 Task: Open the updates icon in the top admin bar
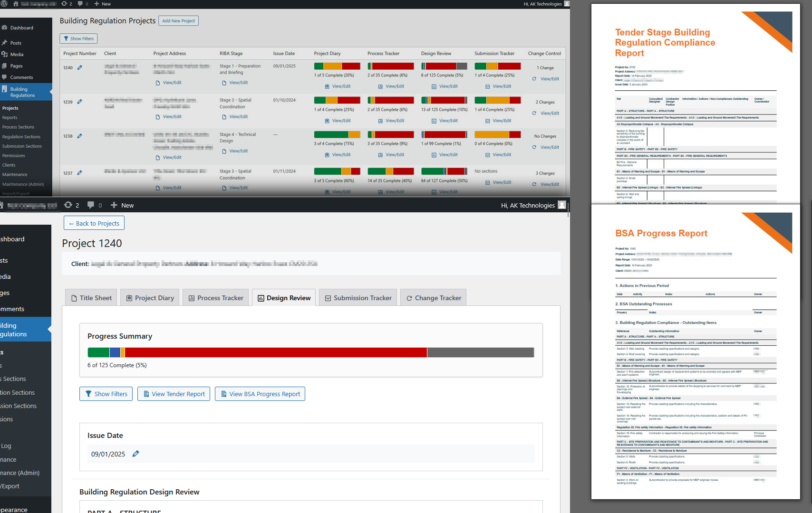coord(64,3)
